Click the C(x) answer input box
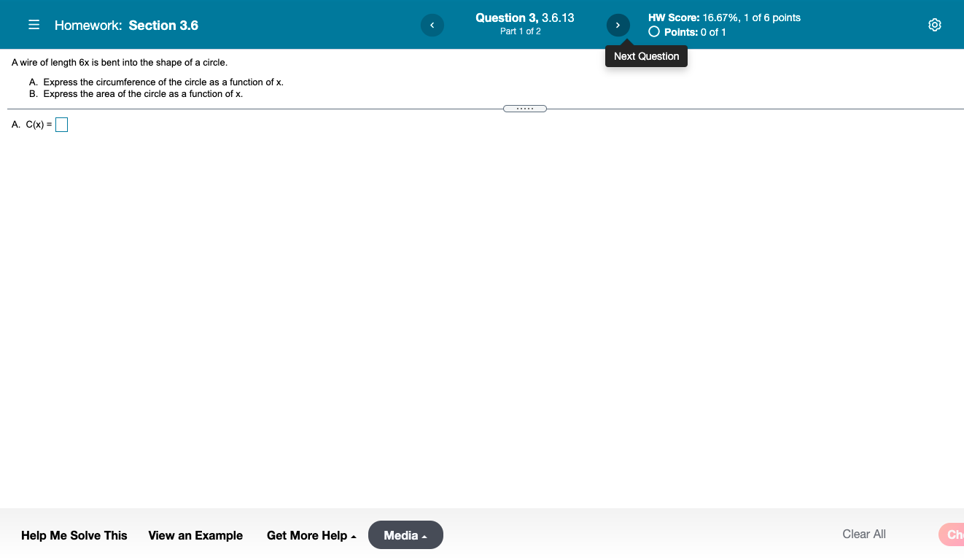 point(61,125)
